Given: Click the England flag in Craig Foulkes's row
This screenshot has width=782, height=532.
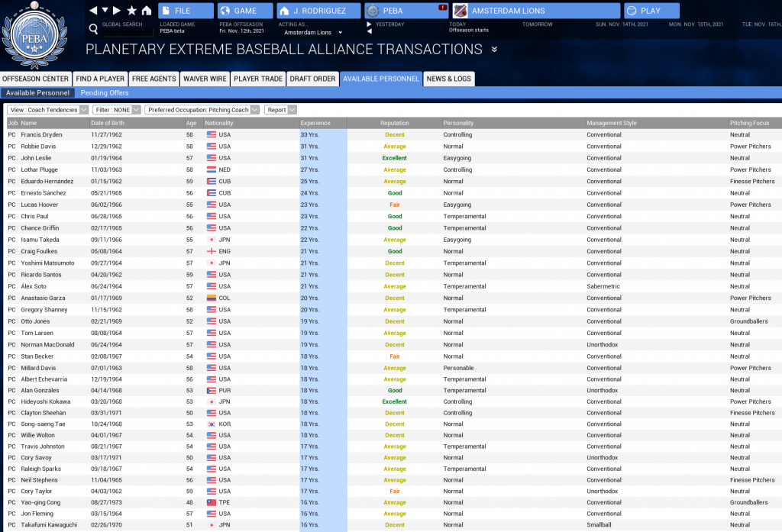Looking at the screenshot, I should pos(212,251).
